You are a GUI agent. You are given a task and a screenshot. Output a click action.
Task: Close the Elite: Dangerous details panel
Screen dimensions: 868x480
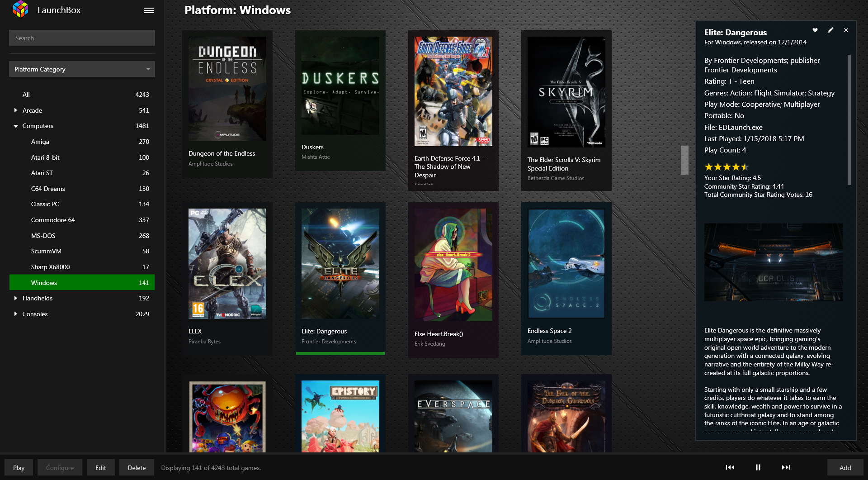846,30
